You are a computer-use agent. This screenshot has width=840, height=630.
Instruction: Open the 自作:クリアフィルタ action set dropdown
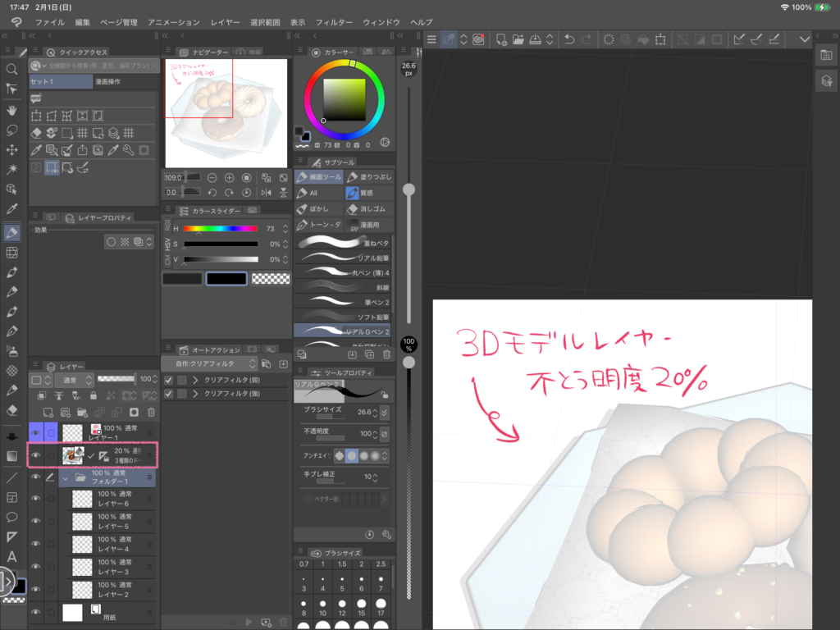click(x=216, y=363)
